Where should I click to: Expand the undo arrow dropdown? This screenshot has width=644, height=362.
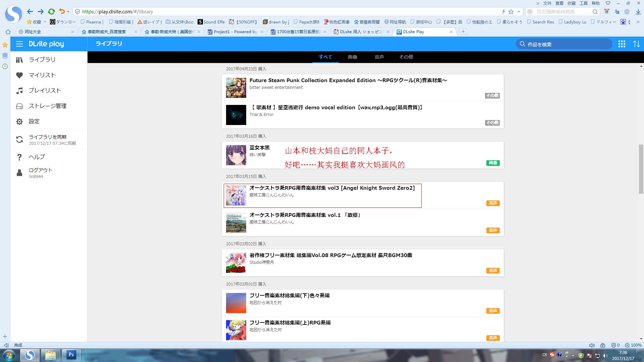click(x=68, y=12)
